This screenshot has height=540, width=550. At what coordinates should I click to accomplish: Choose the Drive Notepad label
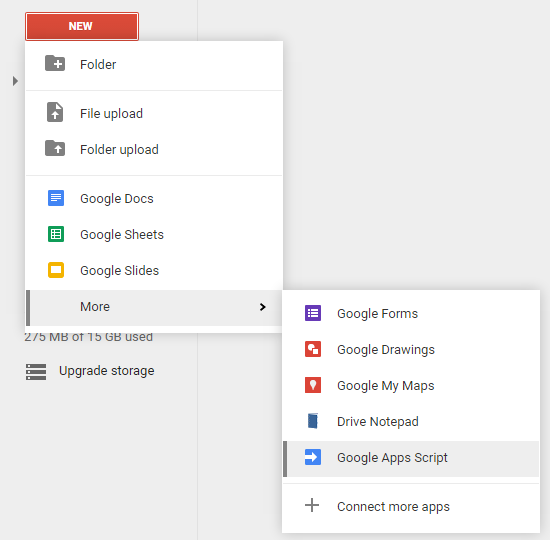pyautogui.click(x=378, y=421)
